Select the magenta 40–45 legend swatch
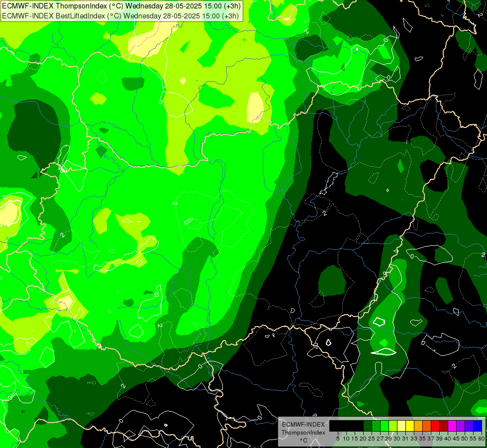Screen dimensions: 487x448 point(452,426)
